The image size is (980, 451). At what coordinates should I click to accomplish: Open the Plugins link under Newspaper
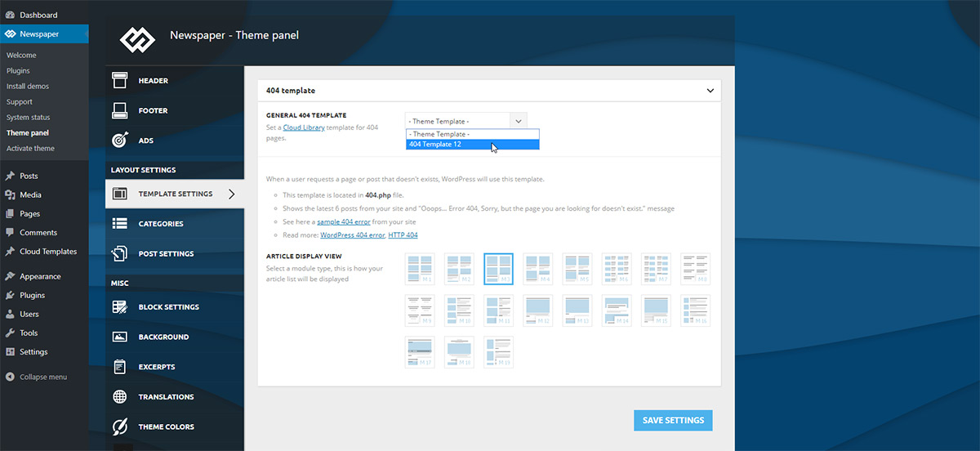click(18, 71)
